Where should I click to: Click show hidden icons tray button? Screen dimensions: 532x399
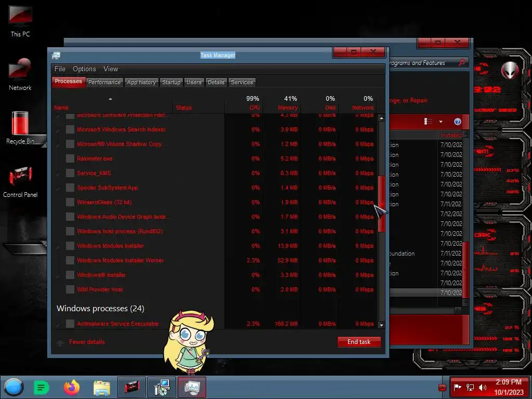442,388
